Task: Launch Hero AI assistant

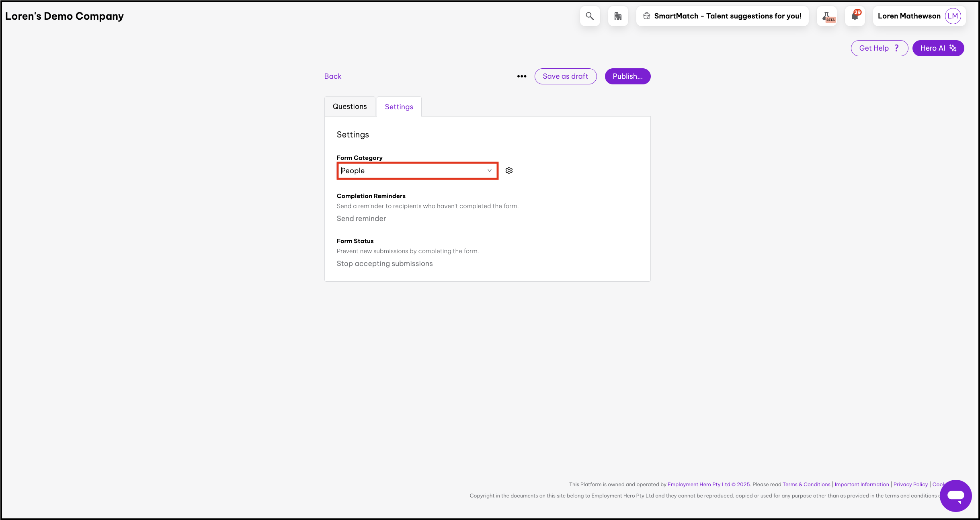Action: click(938, 48)
